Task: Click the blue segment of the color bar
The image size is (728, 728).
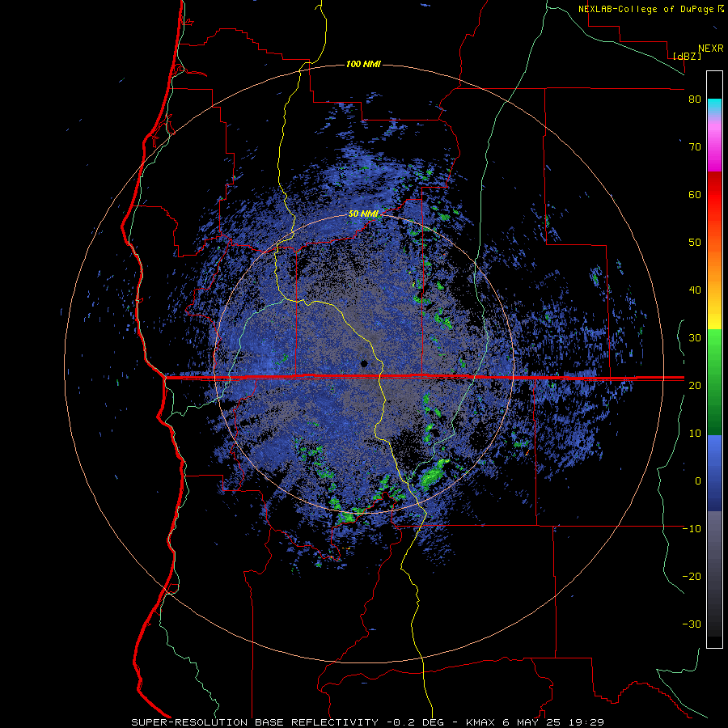Action: point(714,473)
